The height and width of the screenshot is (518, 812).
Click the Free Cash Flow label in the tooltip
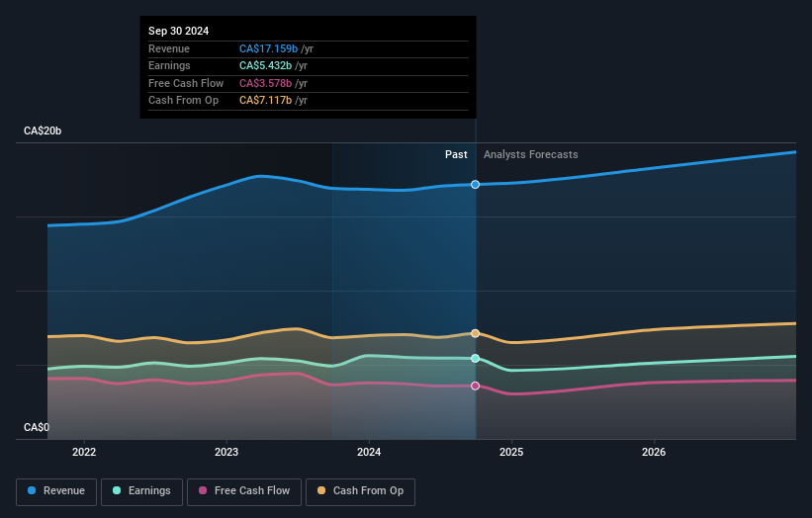[186, 83]
